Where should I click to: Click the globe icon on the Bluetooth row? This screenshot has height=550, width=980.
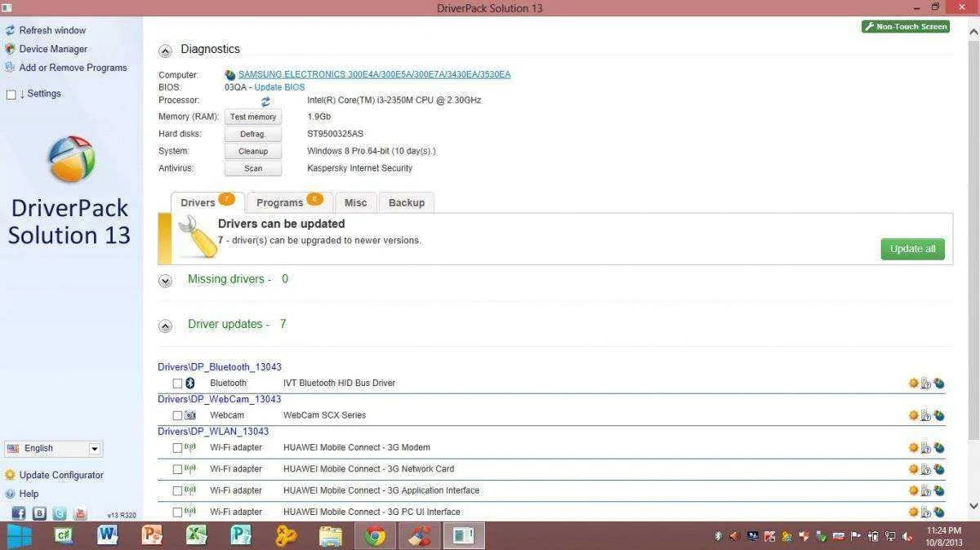pyautogui.click(x=939, y=383)
